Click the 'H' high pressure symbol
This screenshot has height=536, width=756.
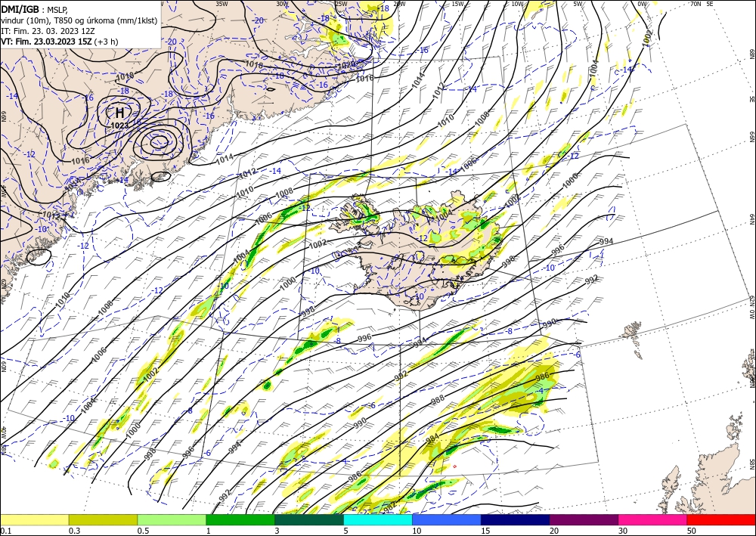pos(119,113)
